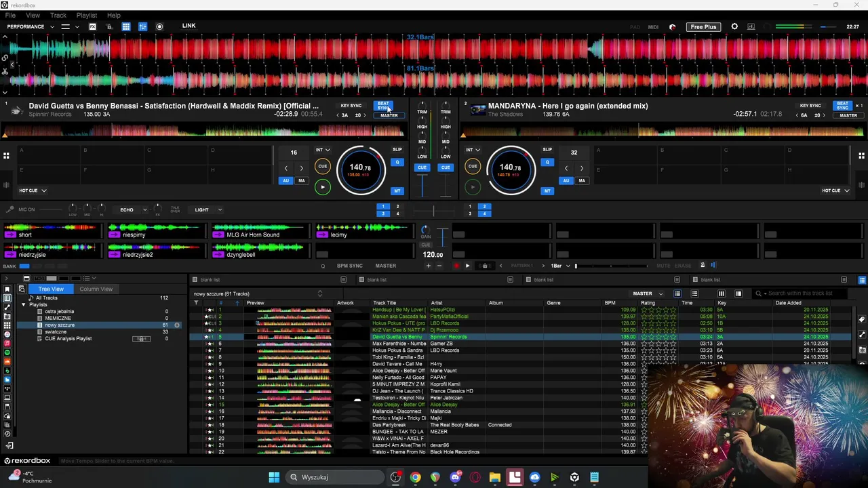Open the settings gear icon
The width and height of the screenshot is (868, 488).
click(734, 26)
